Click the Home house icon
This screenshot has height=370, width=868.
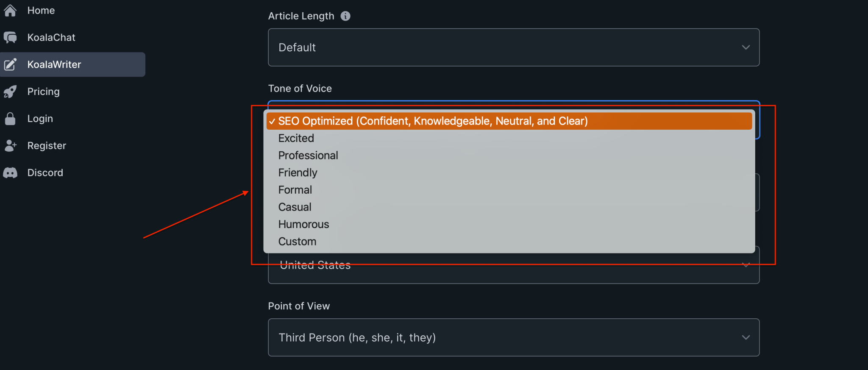pos(10,10)
